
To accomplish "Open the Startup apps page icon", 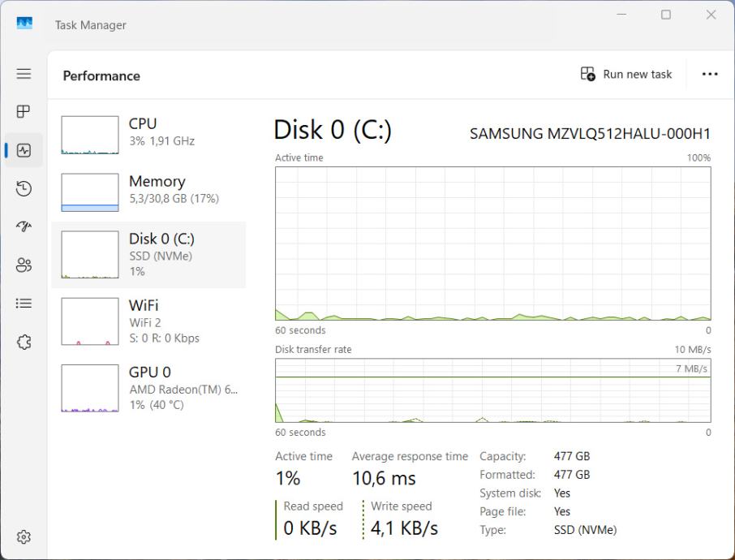I will click(x=24, y=226).
